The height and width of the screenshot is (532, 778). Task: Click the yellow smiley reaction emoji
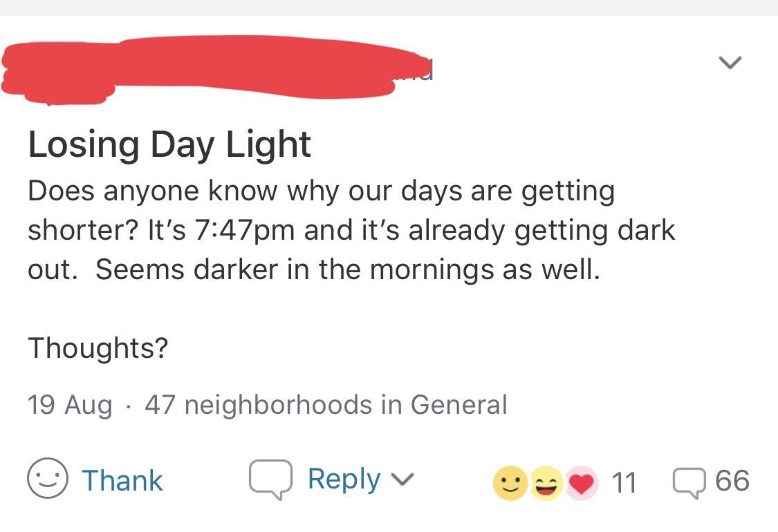508,484
